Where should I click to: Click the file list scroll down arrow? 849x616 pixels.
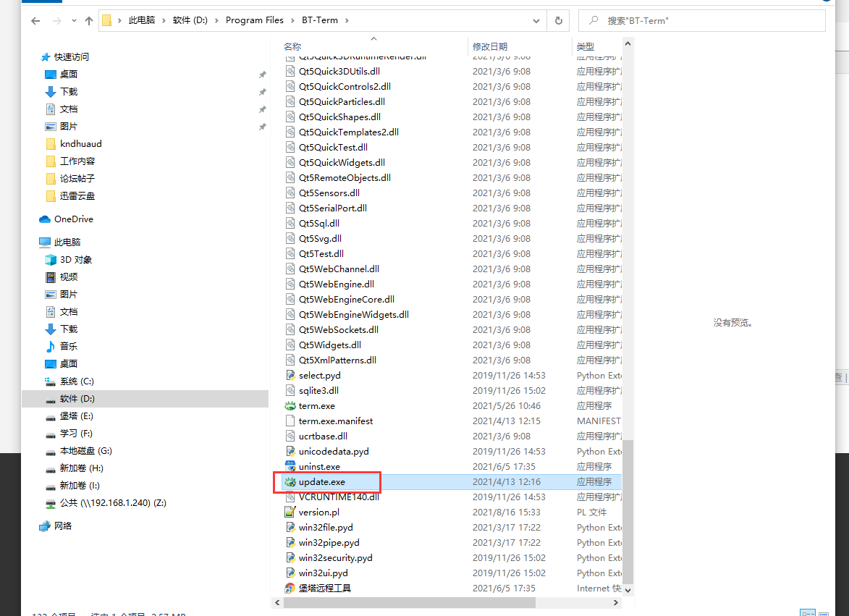pos(628,590)
